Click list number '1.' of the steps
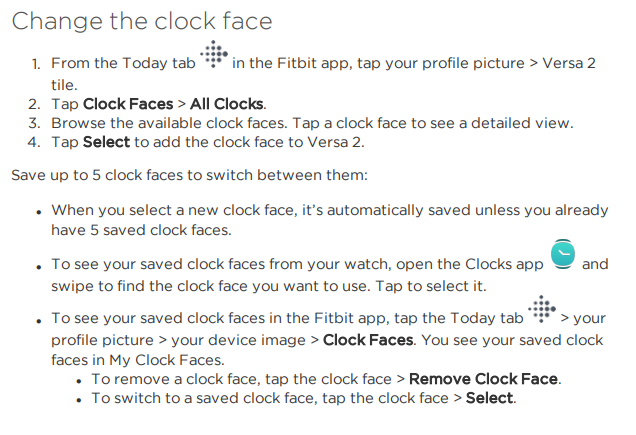636x435 pixels. (36, 64)
